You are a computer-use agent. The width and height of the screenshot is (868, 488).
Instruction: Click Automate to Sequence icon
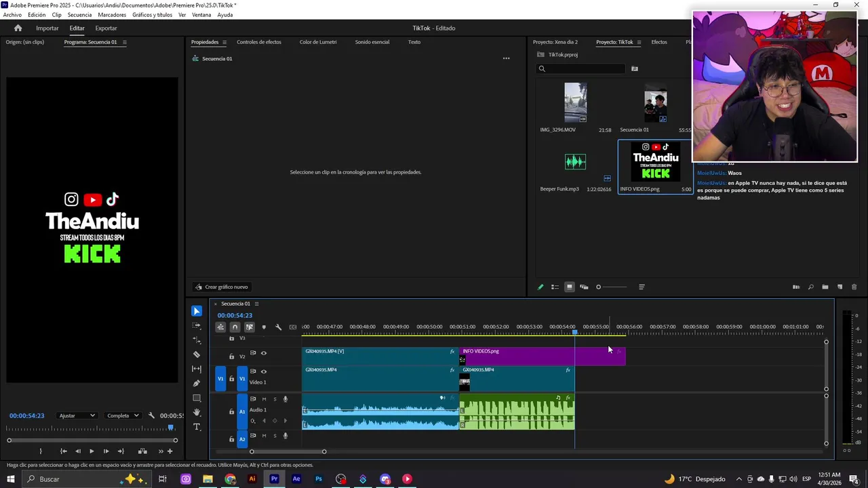click(x=796, y=287)
